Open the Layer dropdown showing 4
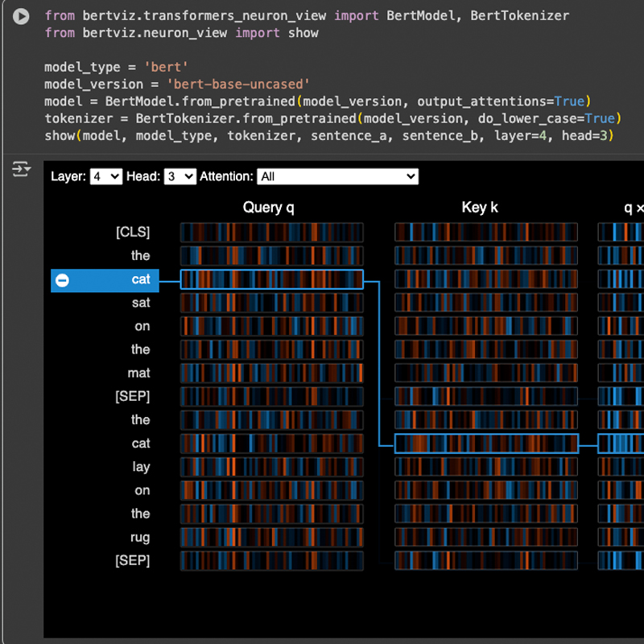The width and height of the screenshot is (644, 644). pos(106,176)
